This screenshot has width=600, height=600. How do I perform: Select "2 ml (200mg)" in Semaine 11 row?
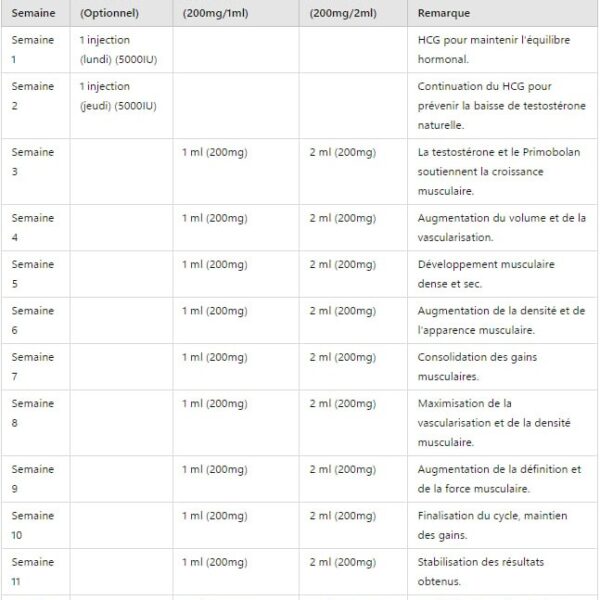[x=342, y=562]
